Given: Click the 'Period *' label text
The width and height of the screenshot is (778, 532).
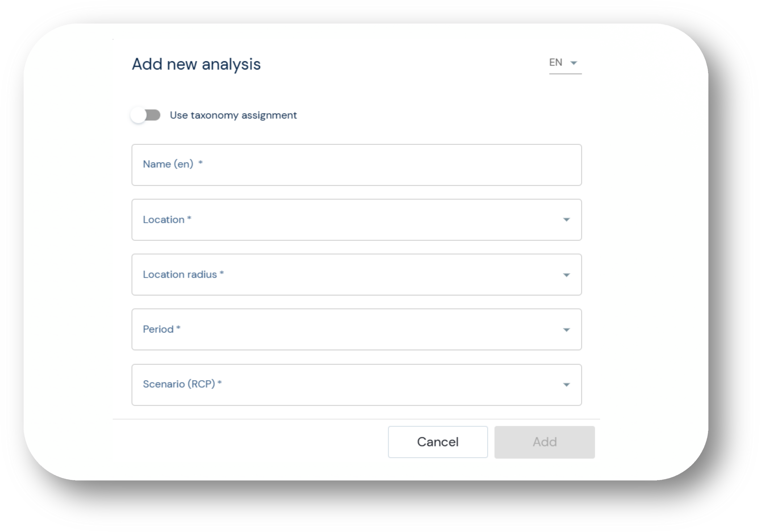Looking at the screenshot, I should [161, 330].
